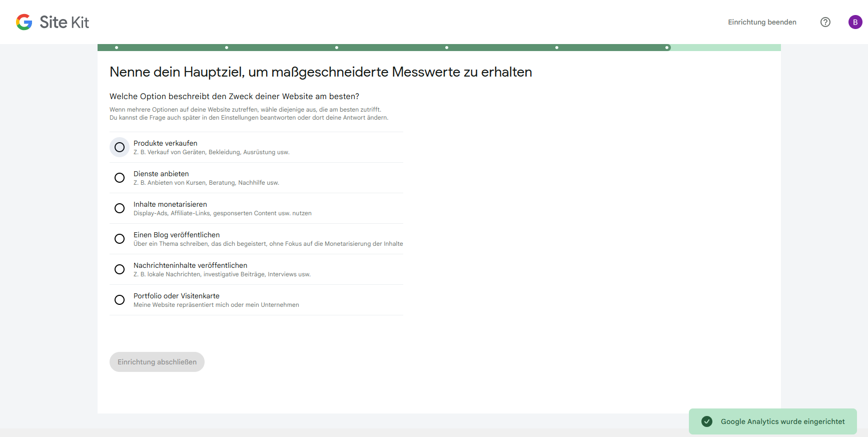Click the text 'Z. B. lokale Nachrichten, investigative Beiträge, Interviews usw.'
The height and width of the screenshot is (437, 868).
click(x=222, y=274)
